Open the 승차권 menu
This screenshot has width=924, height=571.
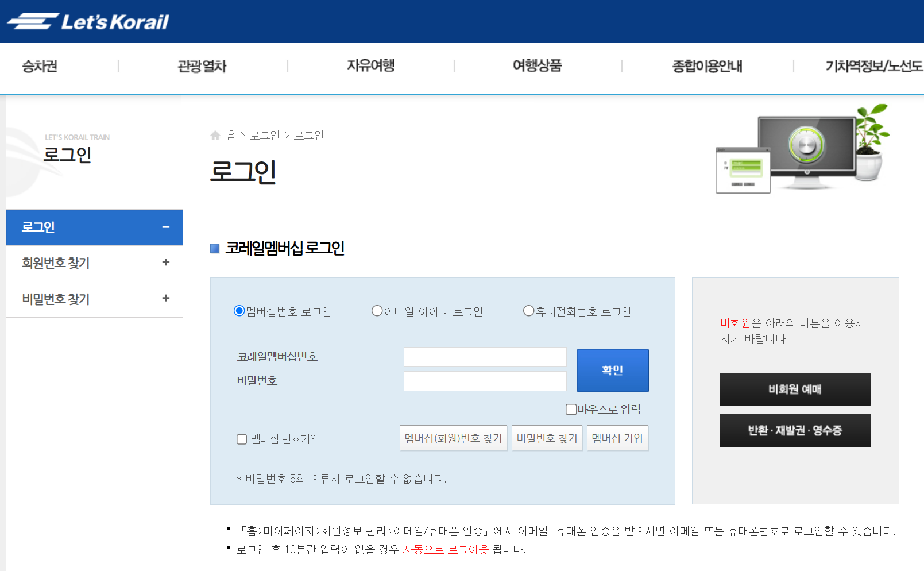(40, 66)
